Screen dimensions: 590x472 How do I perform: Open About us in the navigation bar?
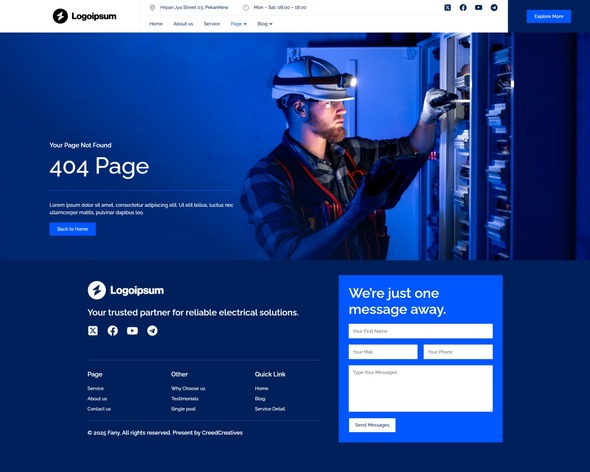(183, 24)
